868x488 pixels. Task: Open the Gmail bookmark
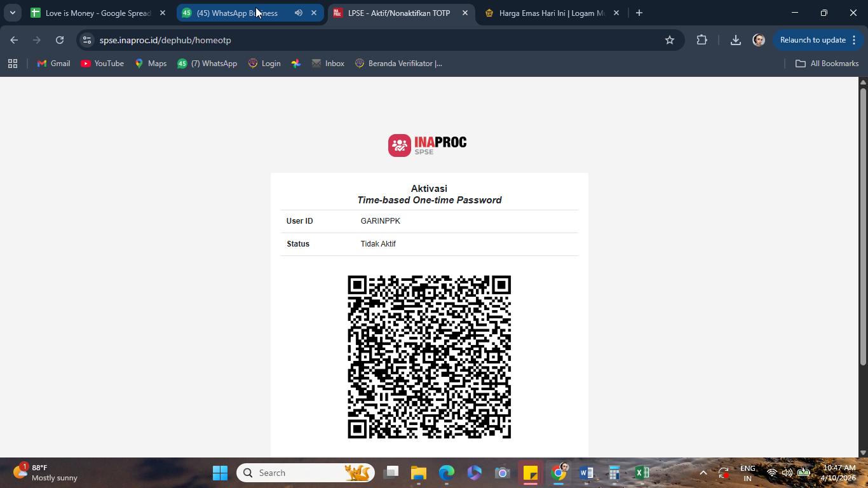click(x=54, y=64)
